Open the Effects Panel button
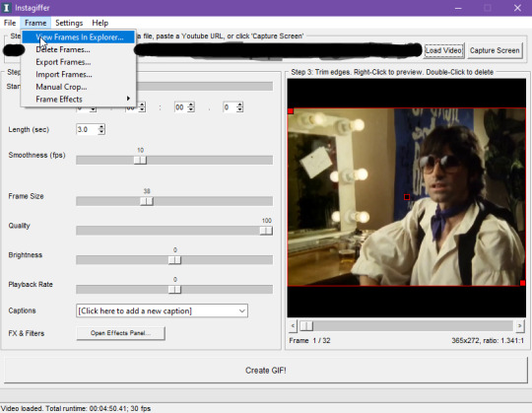The width and height of the screenshot is (532, 413). (x=120, y=333)
